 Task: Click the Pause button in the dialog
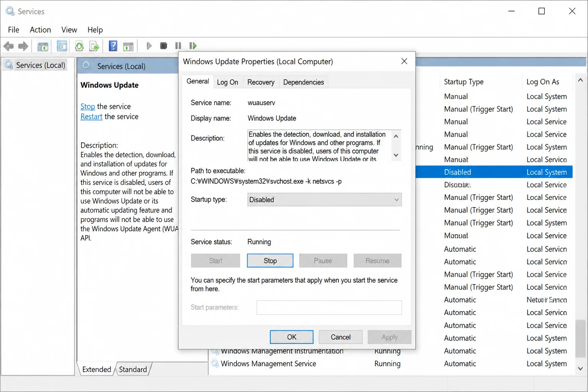coord(323,261)
